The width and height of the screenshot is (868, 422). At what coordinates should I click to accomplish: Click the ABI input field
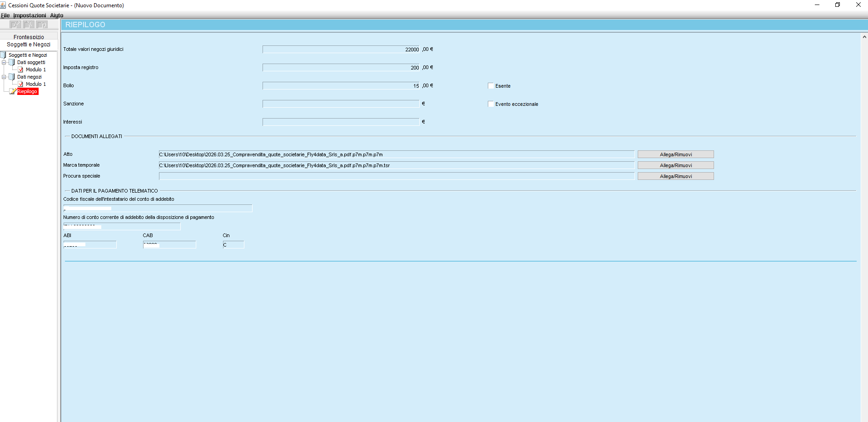[90, 245]
